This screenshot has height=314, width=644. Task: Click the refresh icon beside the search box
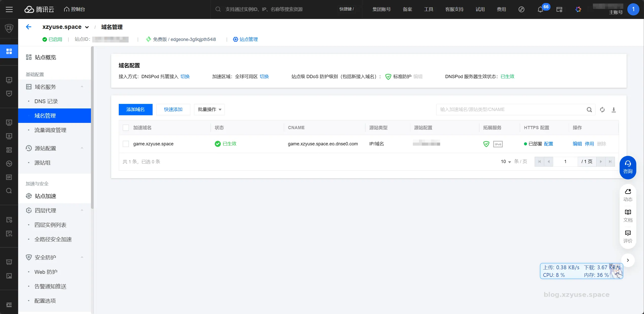click(602, 110)
